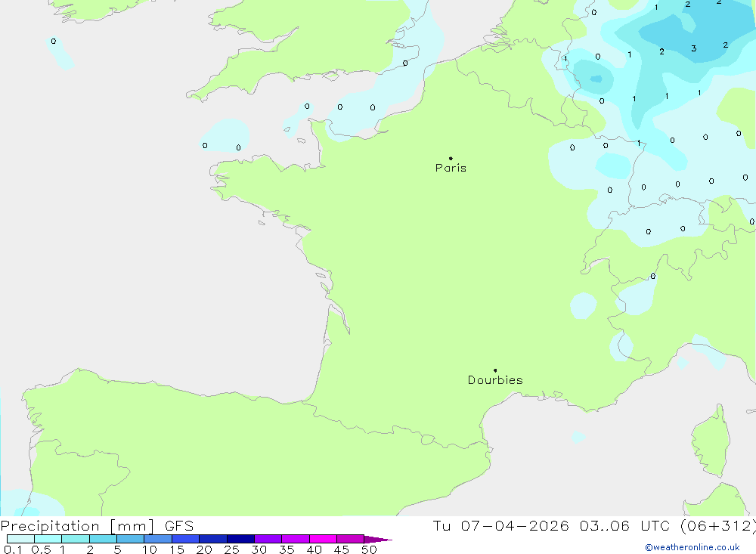
Task: Click the legend scale label "40"
Action: point(314,549)
